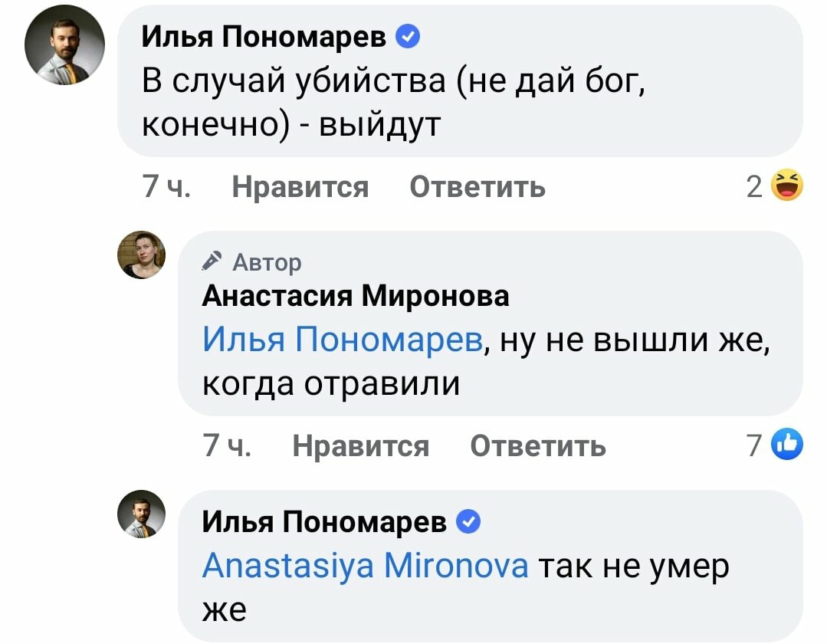Click the 7 ч. timestamp under the top comment
This screenshot has width=827, height=644.
(166, 186)
